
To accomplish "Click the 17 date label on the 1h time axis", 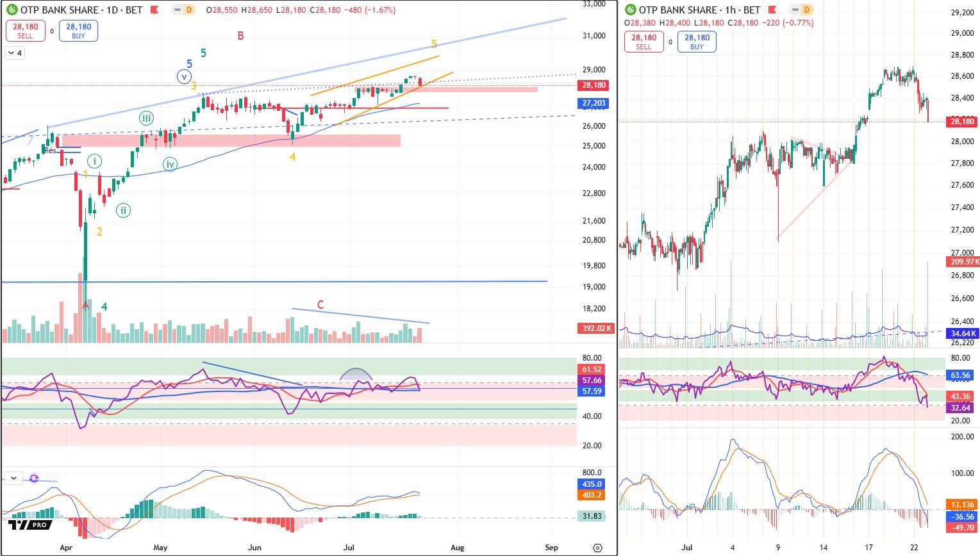I will 868,548.
